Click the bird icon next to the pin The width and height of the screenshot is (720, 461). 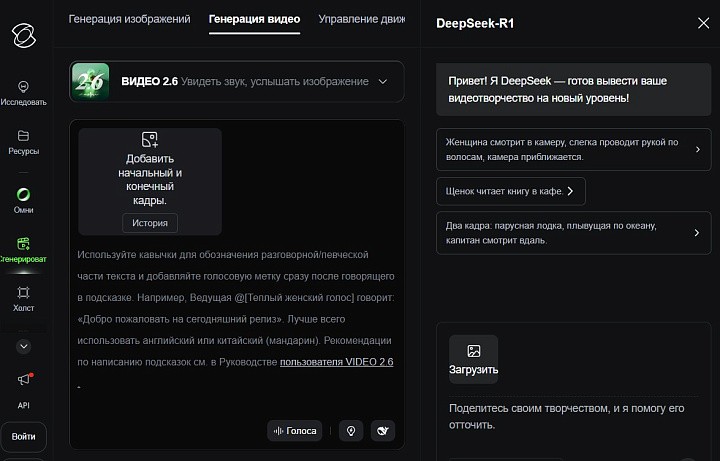[x=381, y=431]
